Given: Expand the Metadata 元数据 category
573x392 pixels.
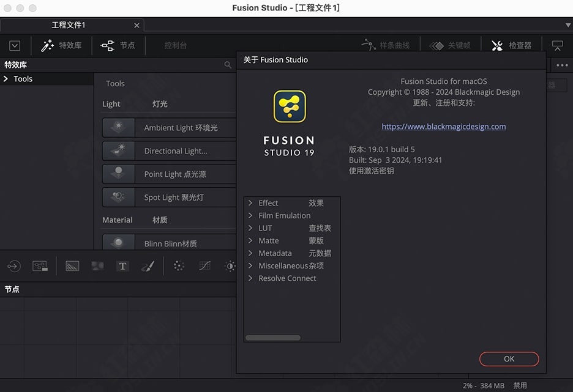Looking at the screenshot, I should 250,253.
